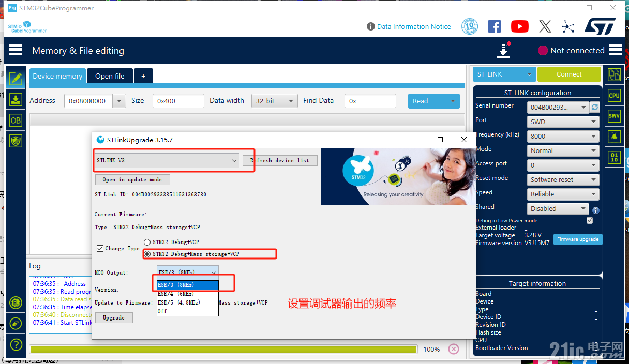This screenshot has height=364, width=629.
Task: Open the CPU panel icon on right sidebar
Action: click(614, 95)
